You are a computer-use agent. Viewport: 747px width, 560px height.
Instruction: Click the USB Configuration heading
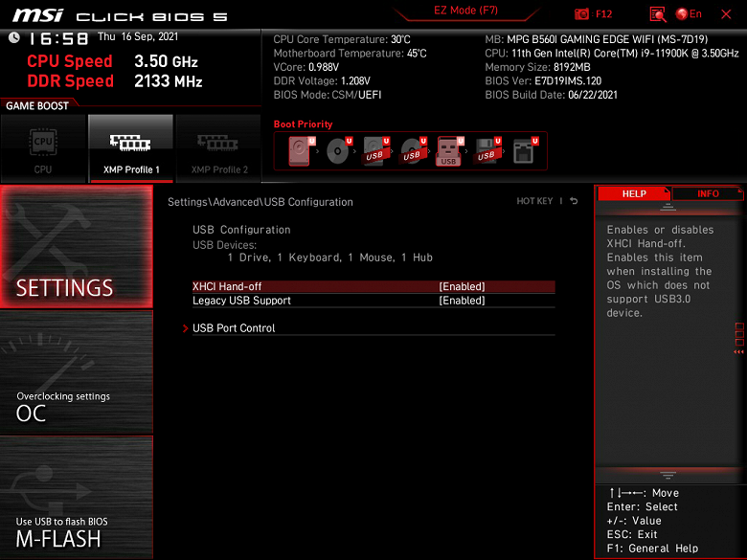point(241,230)
